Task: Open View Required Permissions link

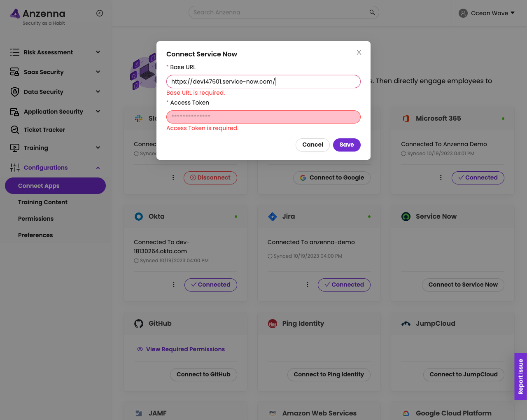Action: click(185, 349)
